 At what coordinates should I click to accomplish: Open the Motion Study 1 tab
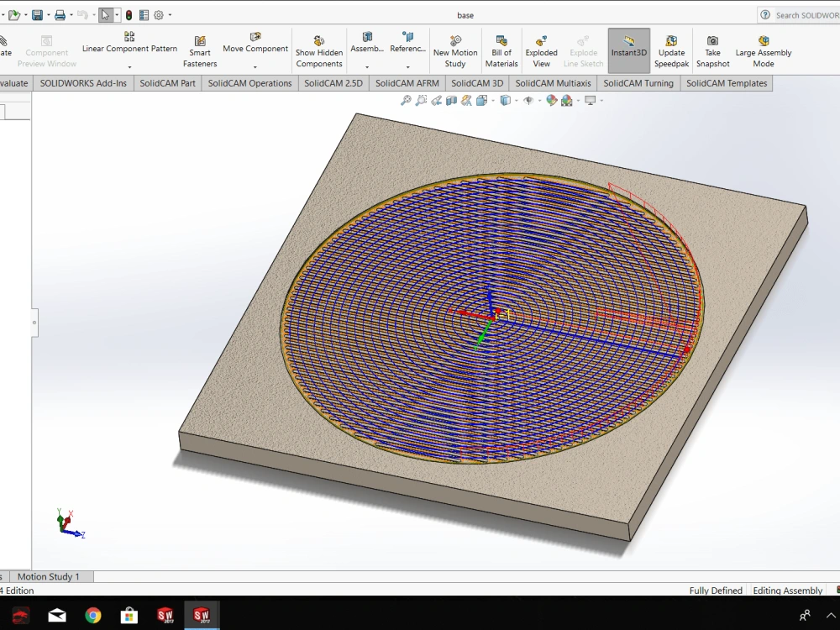(x=48, y=576)
